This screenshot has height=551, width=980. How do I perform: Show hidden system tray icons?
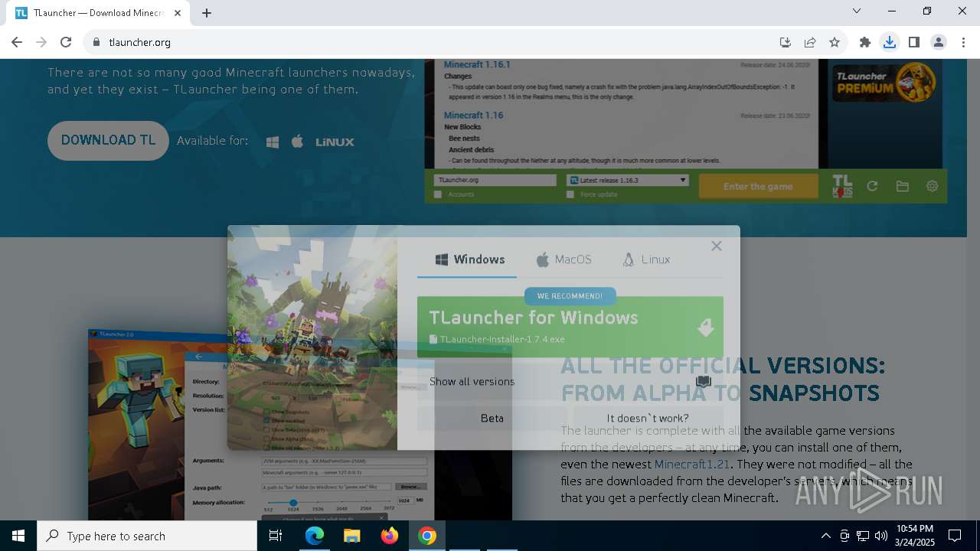[x=825, y=536]
